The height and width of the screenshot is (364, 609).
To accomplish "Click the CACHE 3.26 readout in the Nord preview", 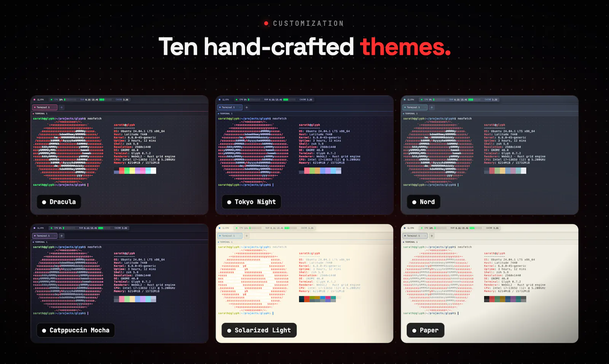I will point(491,100).
